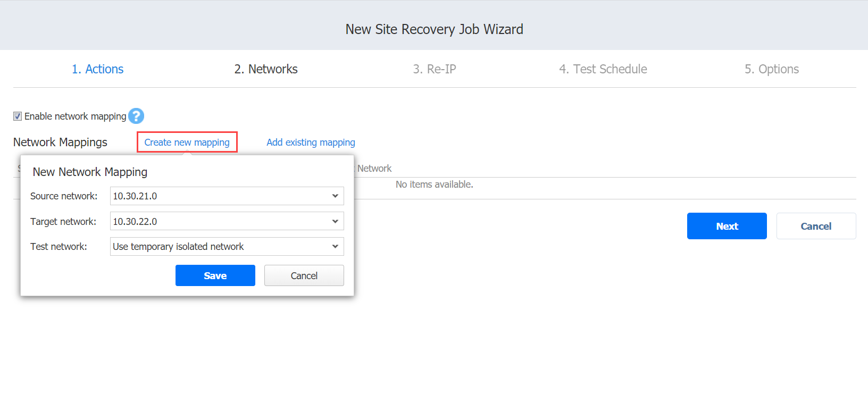Viewport: 868px width, 394px height.
Task: Expand Test network dropdown arrow
Action: [335, 246]
